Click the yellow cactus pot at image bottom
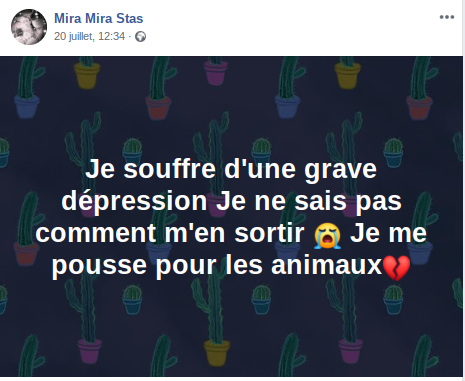The width and height of the screenshot is (465, 381). [217, 353]
